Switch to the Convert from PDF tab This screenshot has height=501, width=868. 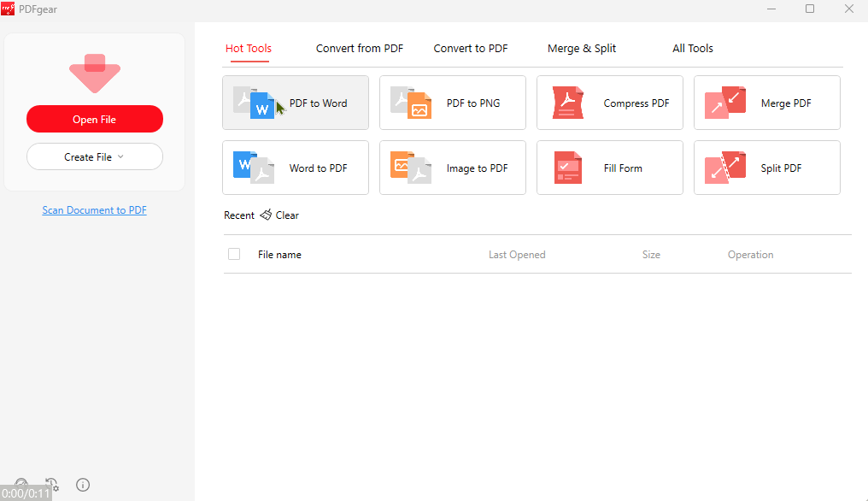point(359,48)
